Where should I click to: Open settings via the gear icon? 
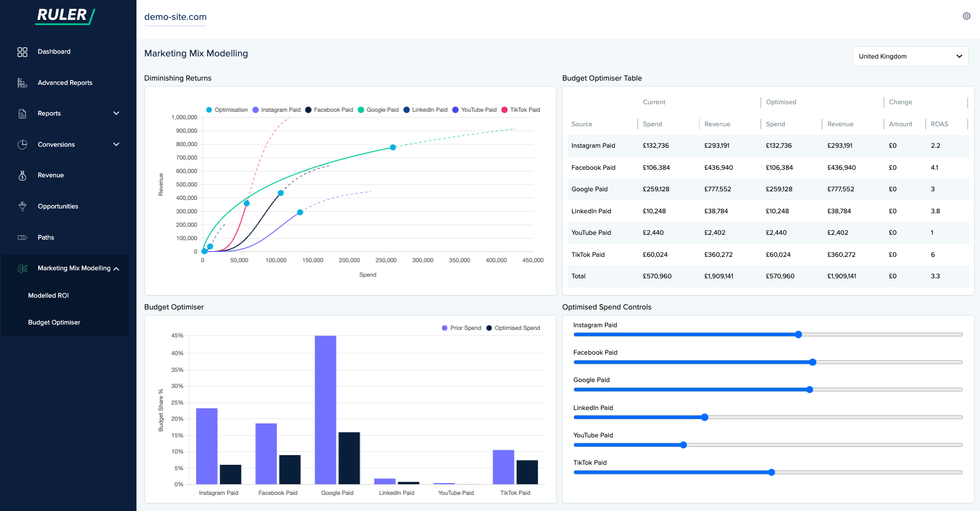966,16
